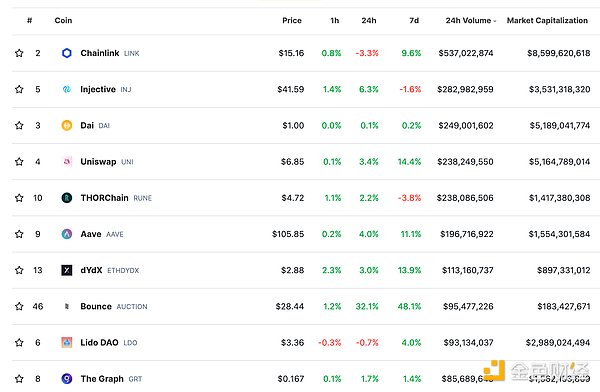Select the 7d column header

[x=414, y=20]
